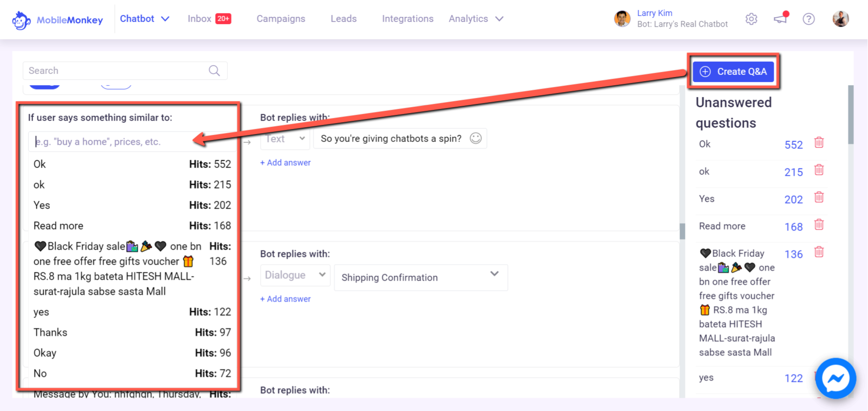Viewport: 868px width, 411px height.
Task: Select suggestion 'yes' Hits: 122
Action: [x=132, y=312]
